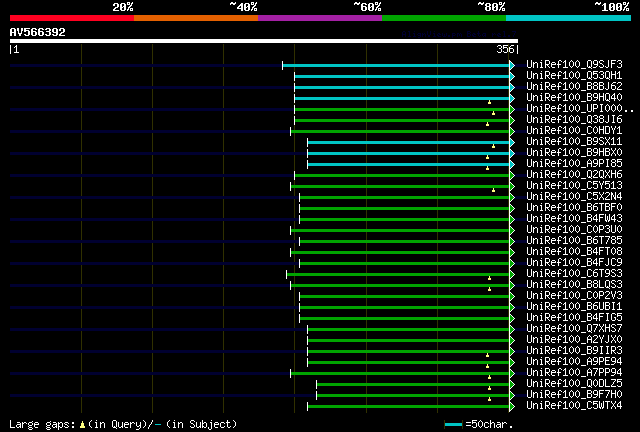Click UniRef100_C0P2V3 text
Viewport: 640px width, 432px height.
coord(574,296)
